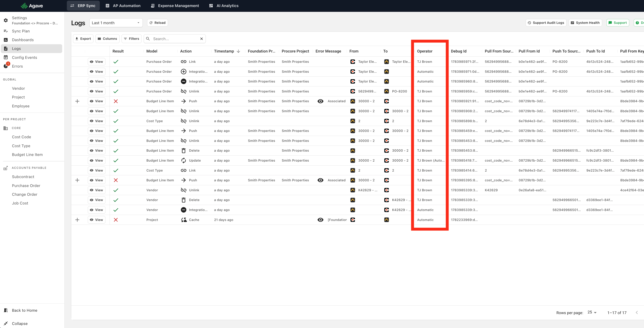Click the Dashboards sidebar icon
The height and width of the screenshot is (328, 644).
click(6, 40)
